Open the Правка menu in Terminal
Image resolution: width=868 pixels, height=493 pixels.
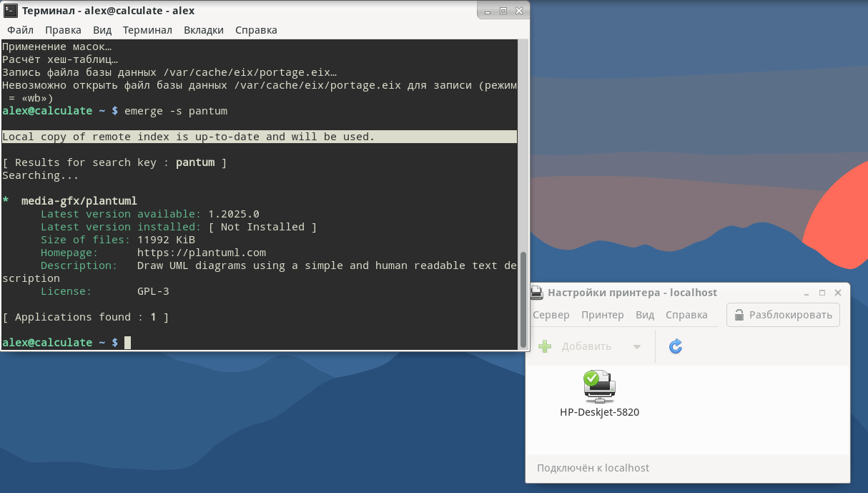pos(63,30)
